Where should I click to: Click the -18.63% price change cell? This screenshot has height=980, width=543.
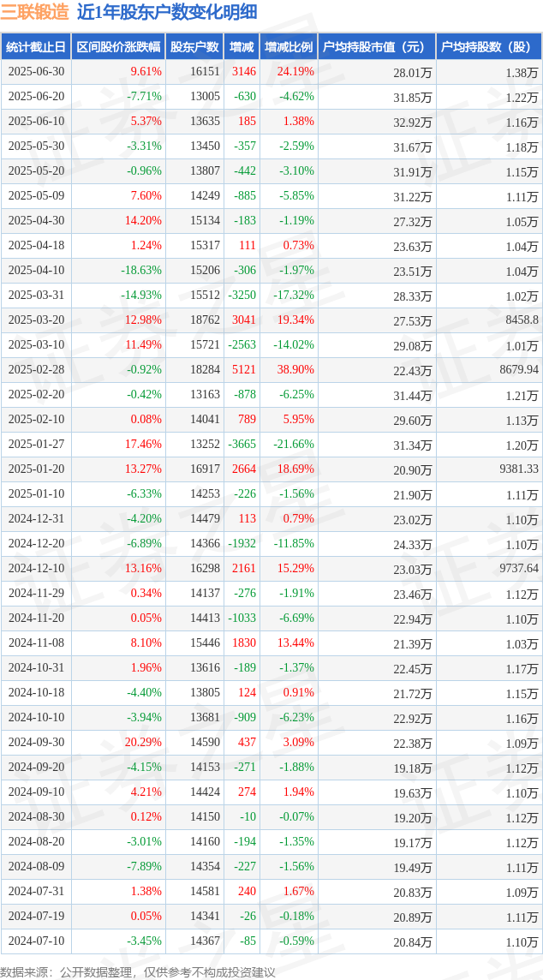(x=140, y=270)
